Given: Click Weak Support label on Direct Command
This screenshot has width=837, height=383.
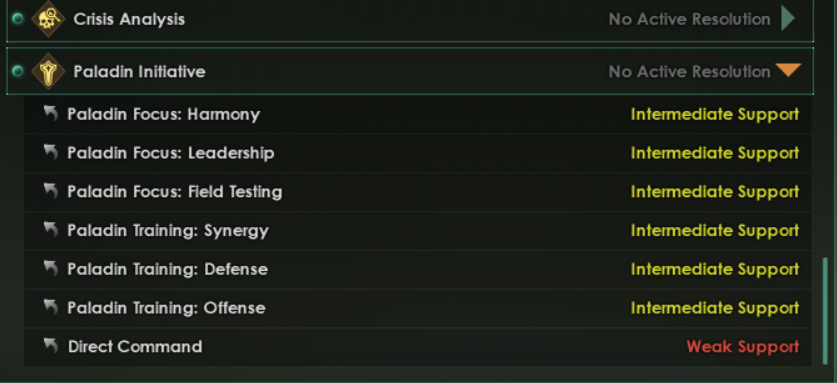Looking at the screenshot, I should 743,347.
